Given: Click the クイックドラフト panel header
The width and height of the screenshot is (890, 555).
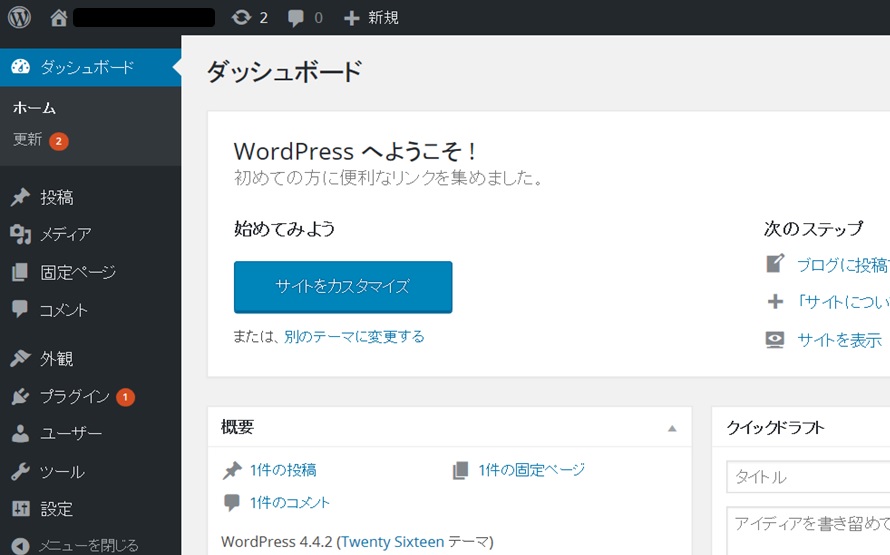Looking at the screenshot, I should [801, 427].
